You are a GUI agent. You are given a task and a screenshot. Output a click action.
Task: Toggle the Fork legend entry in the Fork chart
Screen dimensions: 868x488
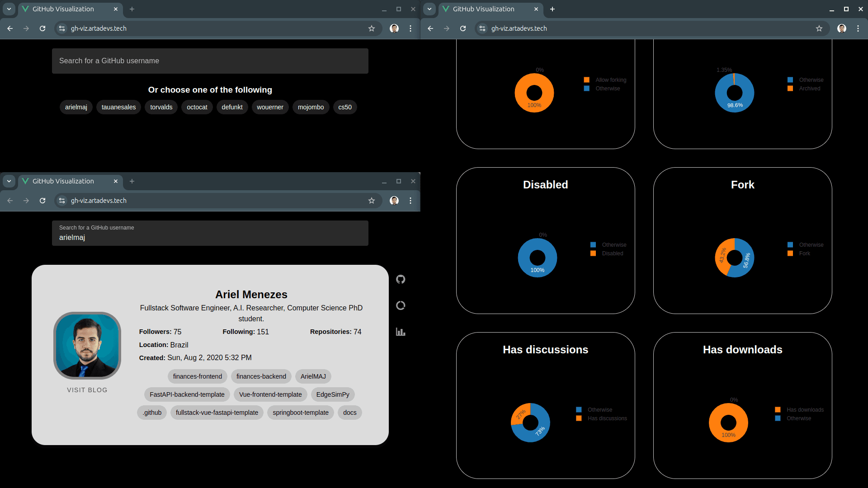point(804,253)
